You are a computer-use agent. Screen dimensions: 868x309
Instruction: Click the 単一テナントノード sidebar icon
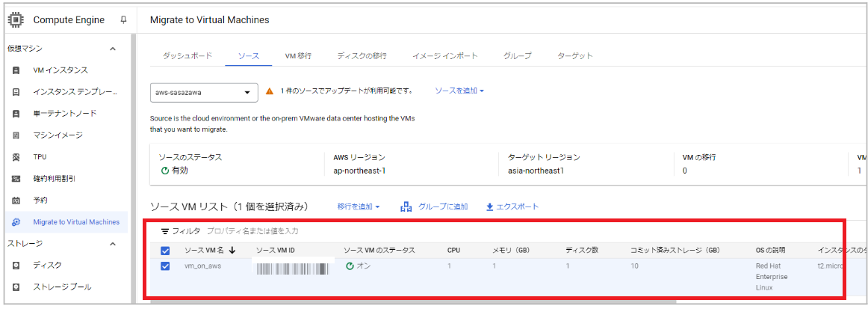coord(16,114)
